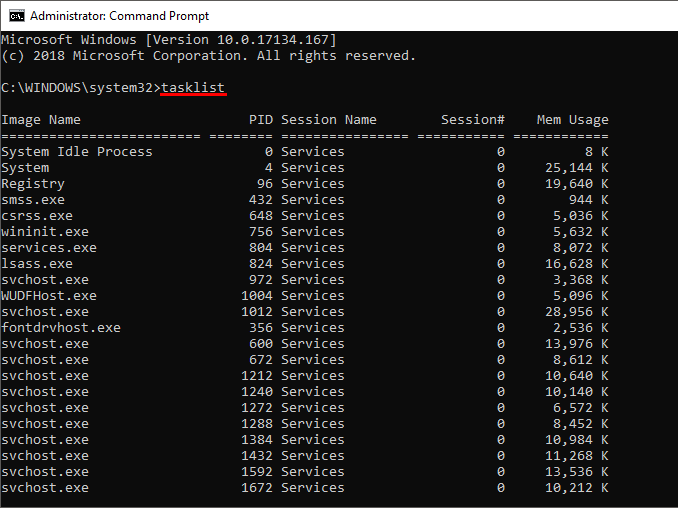Click the typed tasklist command
Screen dimensions: 678x508
coord(193,88)
